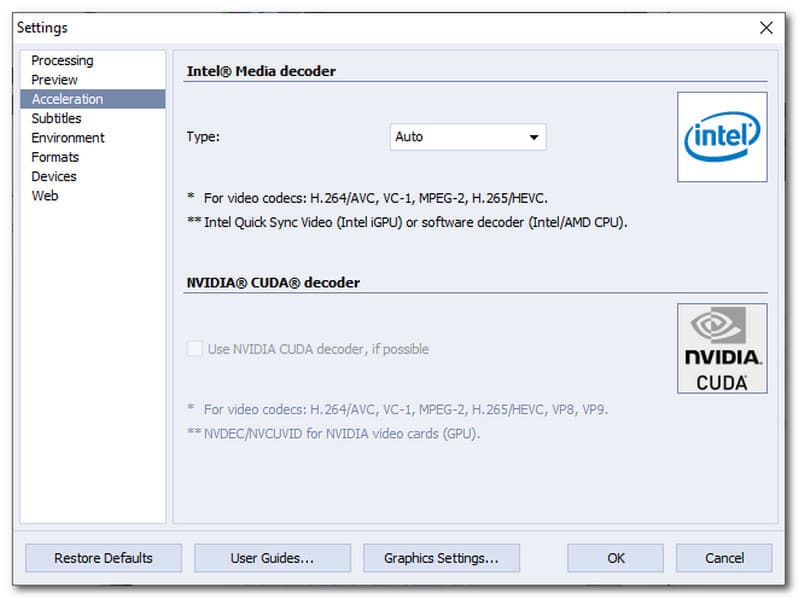Cancel the Settings dialog
Viewport: 799px width, 599px height.
click(724, 558)
